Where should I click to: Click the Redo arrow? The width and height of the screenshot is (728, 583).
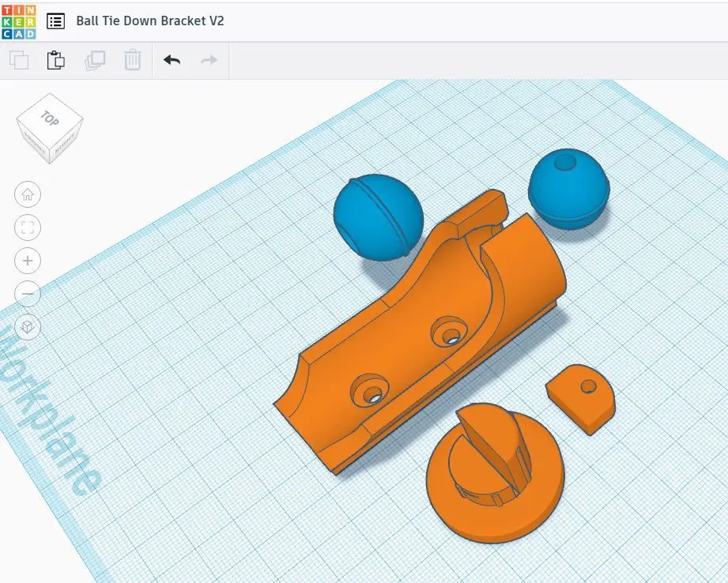point(209,60)
